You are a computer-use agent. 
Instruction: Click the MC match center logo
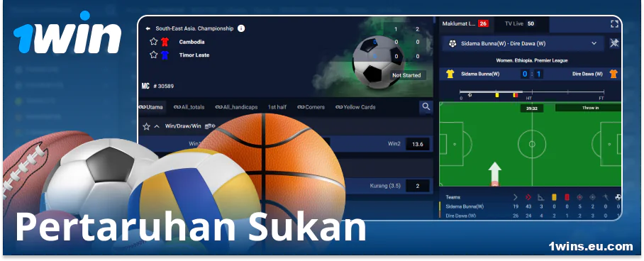[145, 86]
